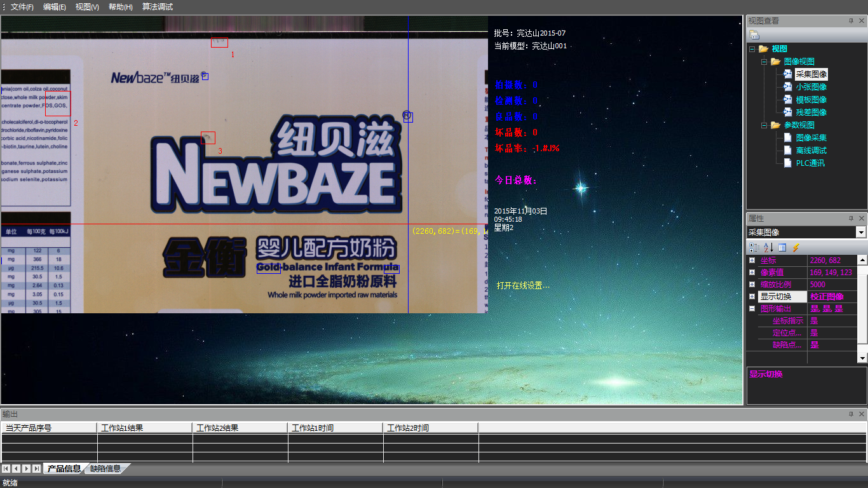Open the 采集图像 dropdown in 属性
This screenshot has height=488, width=868.
click(x=861, y=233)
